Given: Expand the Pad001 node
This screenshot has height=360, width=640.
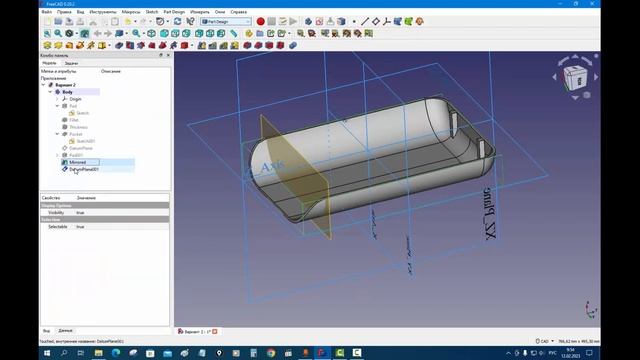Looking at the screenshot, I should pyautogui.click(x=57, y=156).
